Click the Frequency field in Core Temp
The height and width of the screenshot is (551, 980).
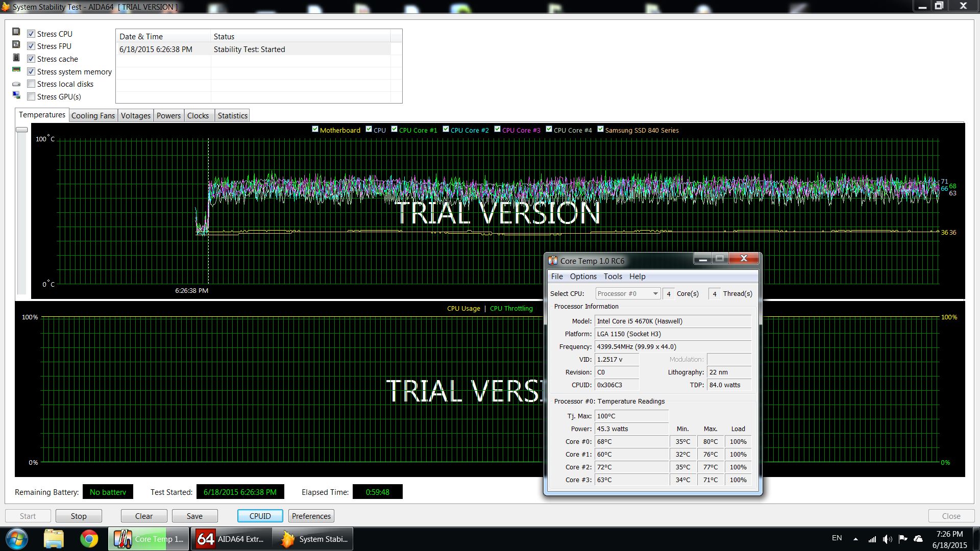(x=673, y=346)
